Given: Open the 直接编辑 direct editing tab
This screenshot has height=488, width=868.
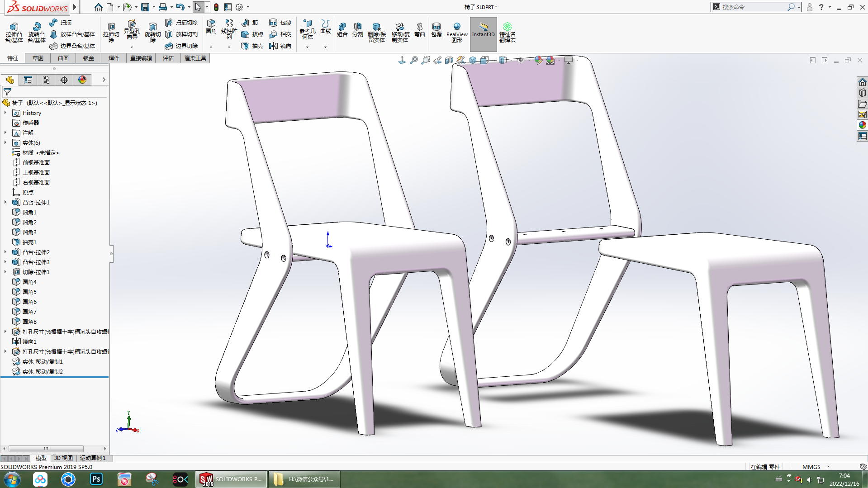Looking at the screenshot, I should click(141, 58).
